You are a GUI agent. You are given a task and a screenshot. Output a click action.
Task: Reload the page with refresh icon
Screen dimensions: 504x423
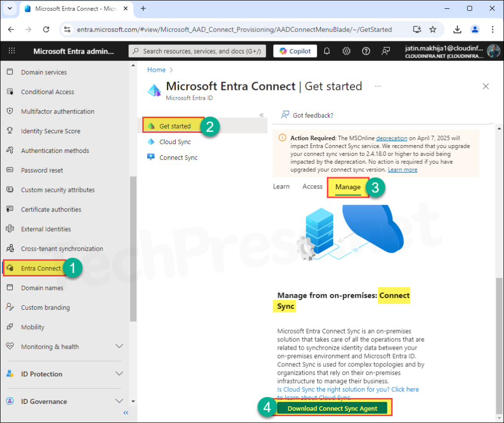pos(46,30)
